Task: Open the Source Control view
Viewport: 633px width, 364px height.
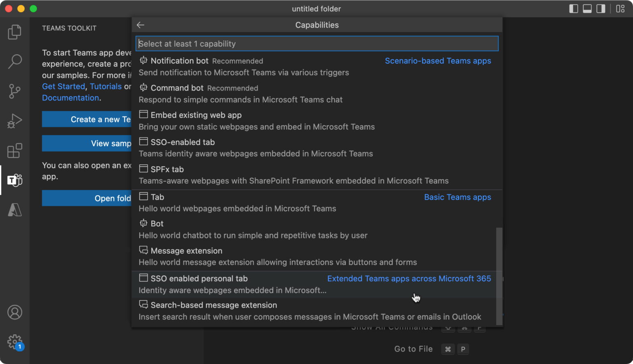Action: (x=14, y=91)
